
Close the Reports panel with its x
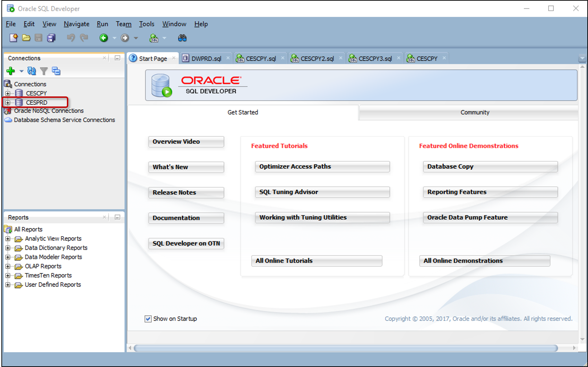(x=104, y=217)
